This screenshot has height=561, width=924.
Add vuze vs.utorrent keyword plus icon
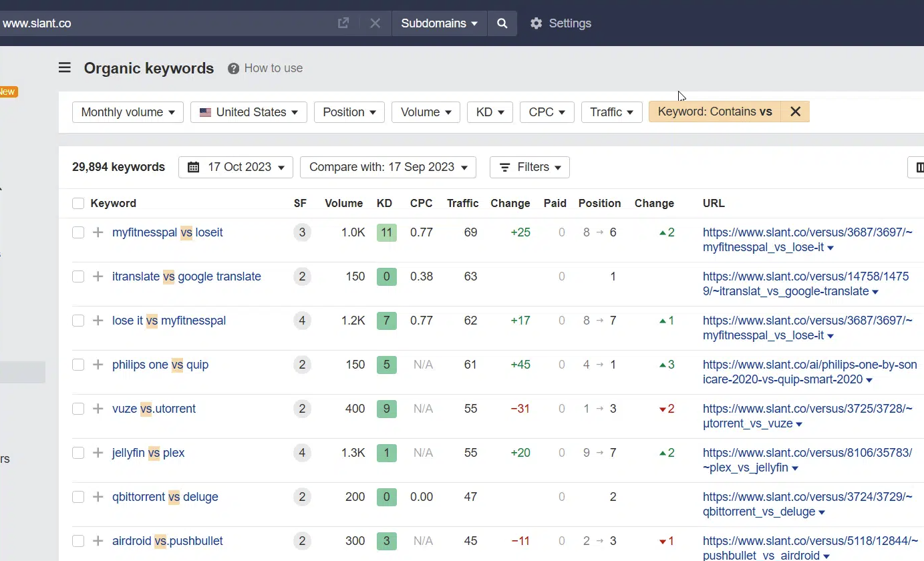[98, 409]
